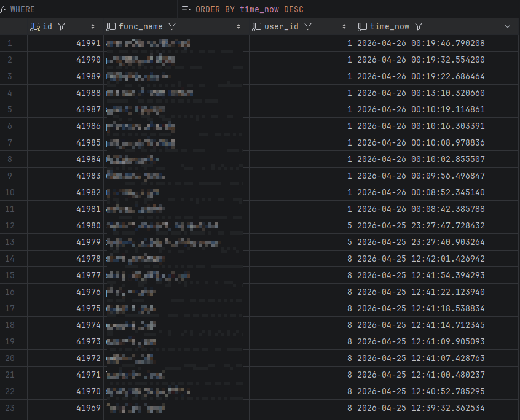Toggle sort arrows on user_id column
Viewport: 520px width, 420px height.
coord(344,26)
